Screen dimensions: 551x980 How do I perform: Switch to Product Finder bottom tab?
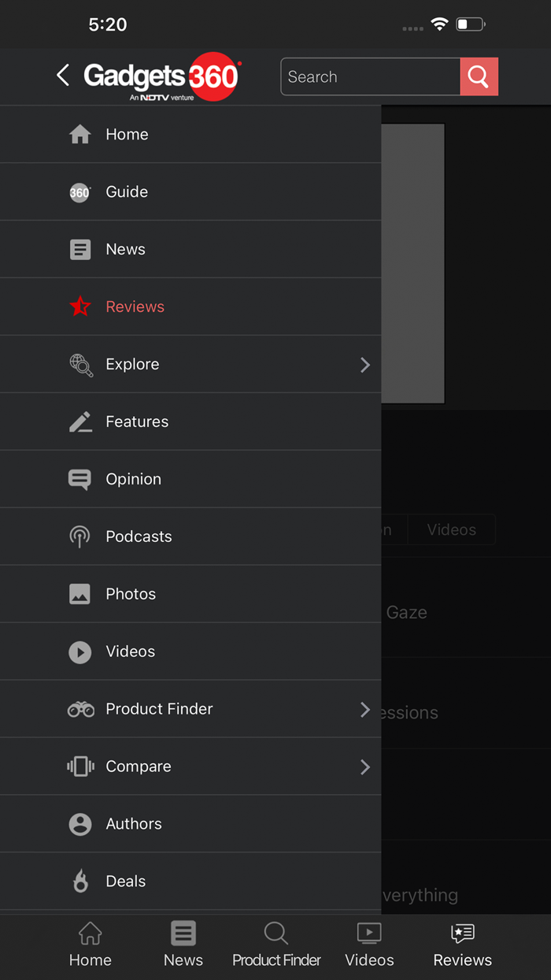point(276,946)
